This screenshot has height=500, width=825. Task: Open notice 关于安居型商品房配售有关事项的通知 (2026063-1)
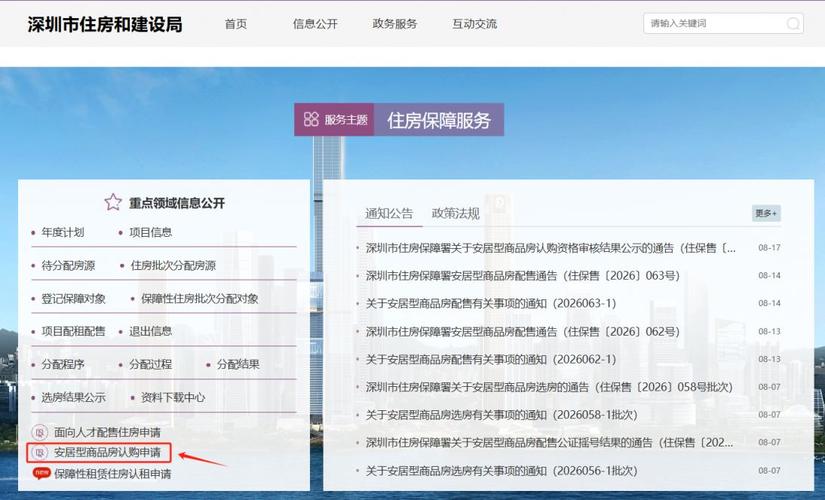click(491, 303)
